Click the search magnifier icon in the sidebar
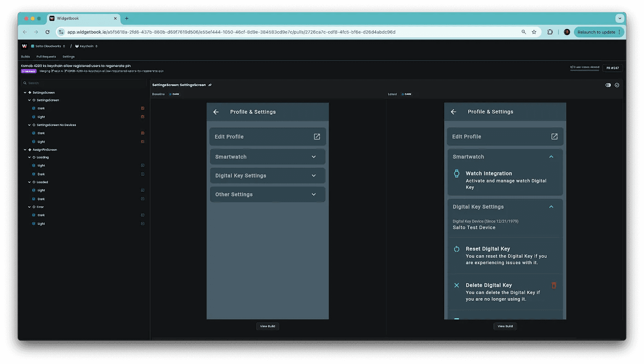 pyautogui.click(x=25, y=83)
